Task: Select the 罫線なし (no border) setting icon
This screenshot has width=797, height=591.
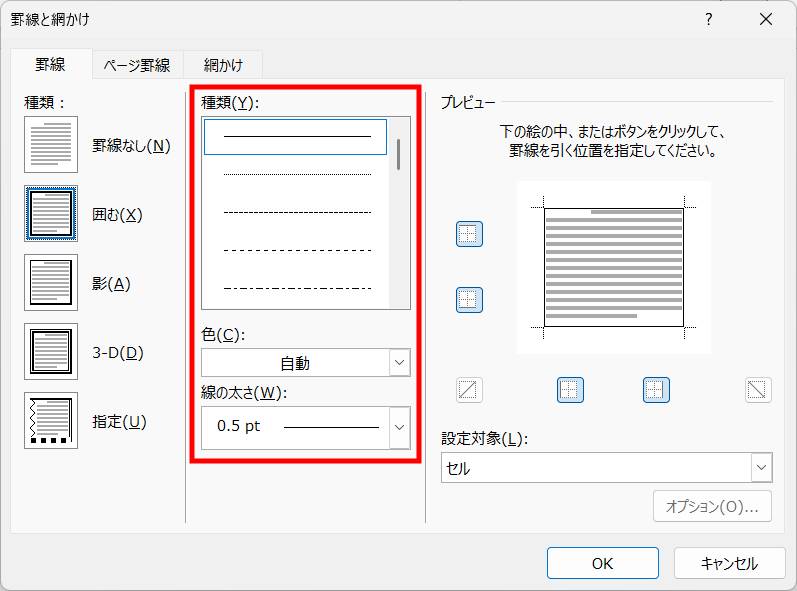Action: point(50,145)
